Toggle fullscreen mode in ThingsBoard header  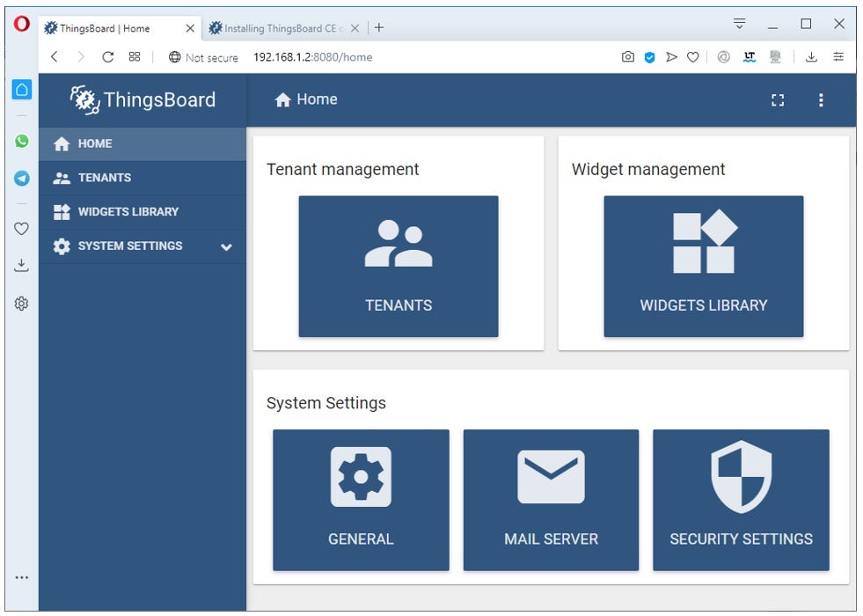[777, 100]
